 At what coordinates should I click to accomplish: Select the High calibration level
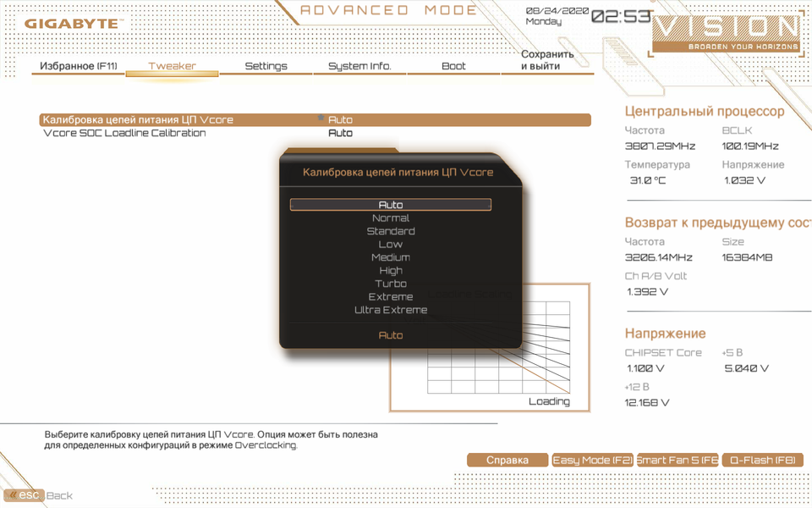click(x=391, y=271)
